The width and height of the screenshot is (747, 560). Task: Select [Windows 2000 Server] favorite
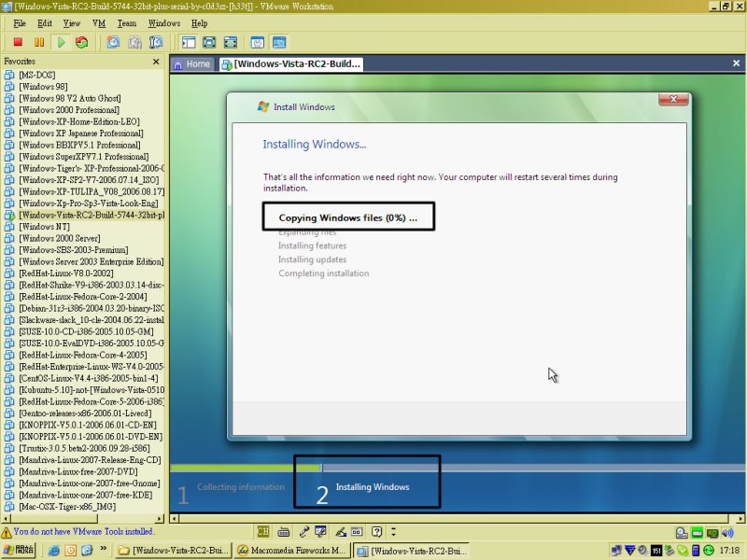click(59, 238)
